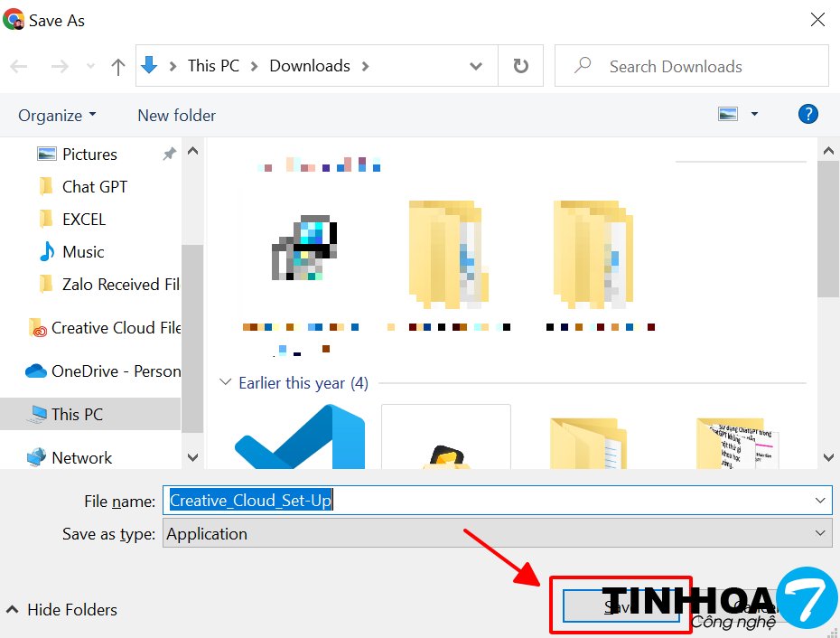Image resolution: width=840 pixels, height=638 pixels.
Task: Select the Chat GPT folder
Action: coord(94,187)
